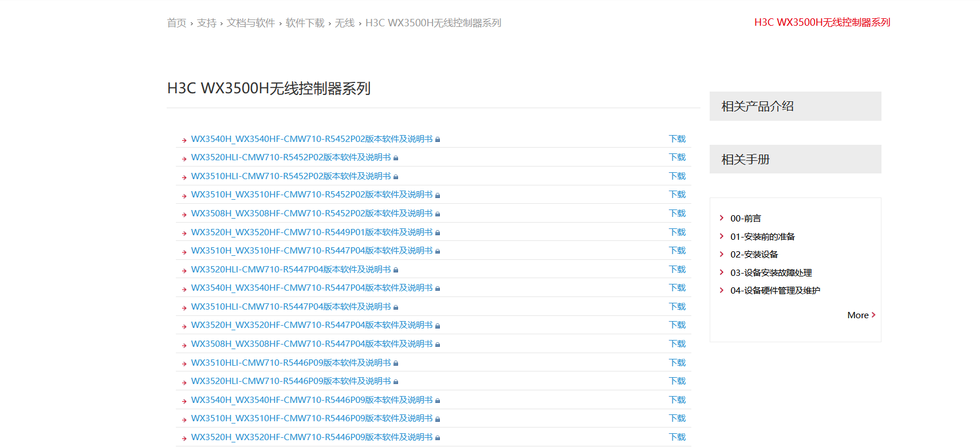Click 下载 for WX3520HLI-CMW710-R5446P09
The height and width of the screenshot is (447, 980).
point(677,381)
